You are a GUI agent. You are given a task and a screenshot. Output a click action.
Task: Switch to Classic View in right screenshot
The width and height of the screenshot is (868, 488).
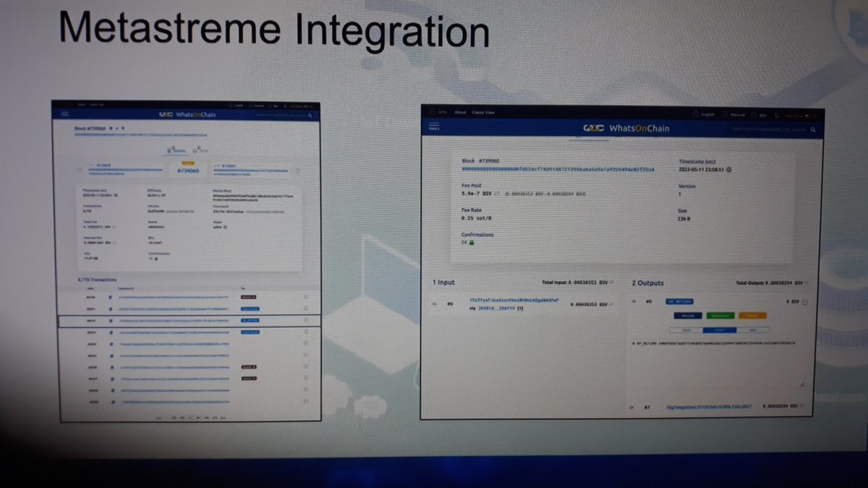click(x=483, y=113)
